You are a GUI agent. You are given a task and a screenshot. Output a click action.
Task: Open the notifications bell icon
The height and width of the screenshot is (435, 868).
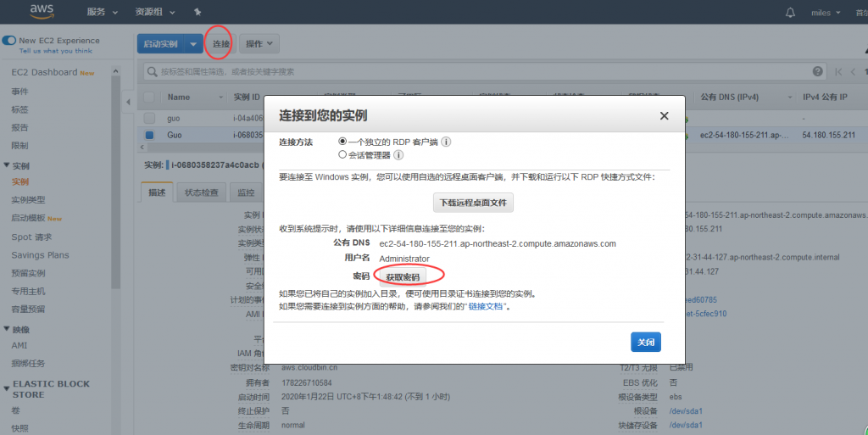(x=791, y=13)
